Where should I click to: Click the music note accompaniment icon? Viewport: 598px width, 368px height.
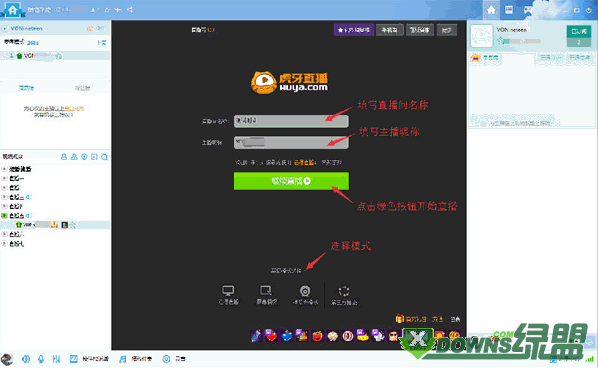pyautogui.click(x=122, y=359)
